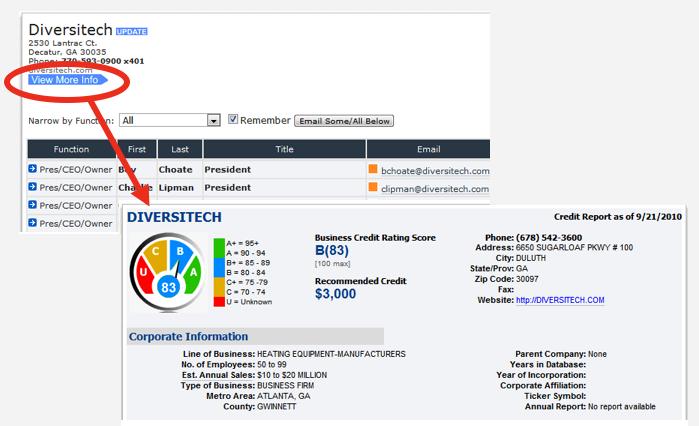This screenshot has width=699, height=426.
Task: Visit http://DIVERSITECH.COM website link
Action: (560, 300)
